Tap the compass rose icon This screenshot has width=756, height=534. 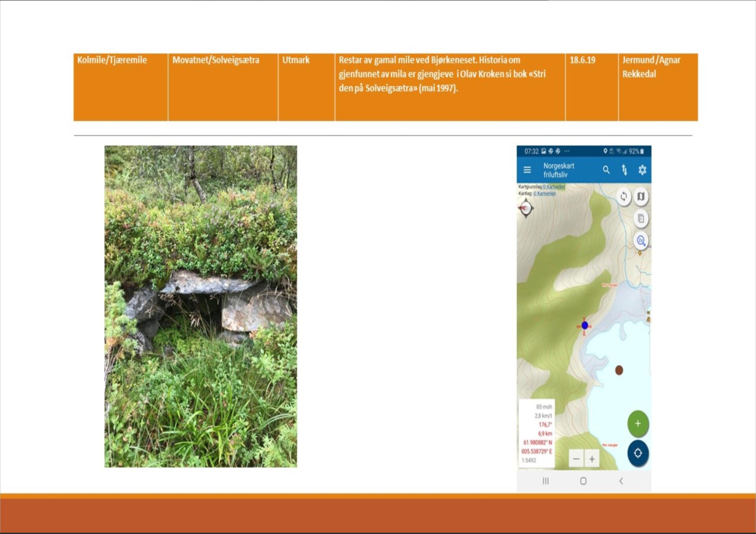526,208
